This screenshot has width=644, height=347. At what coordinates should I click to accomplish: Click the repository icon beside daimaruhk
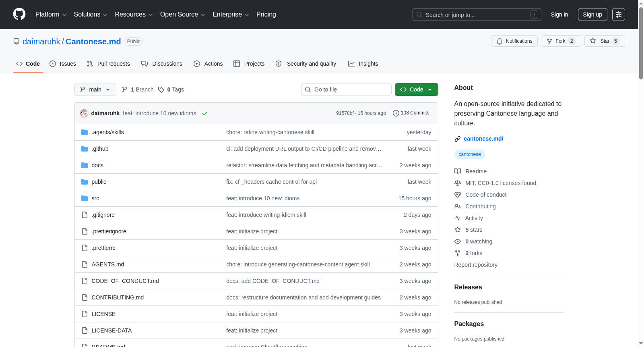pyautogui.click(x=16, y=42)
